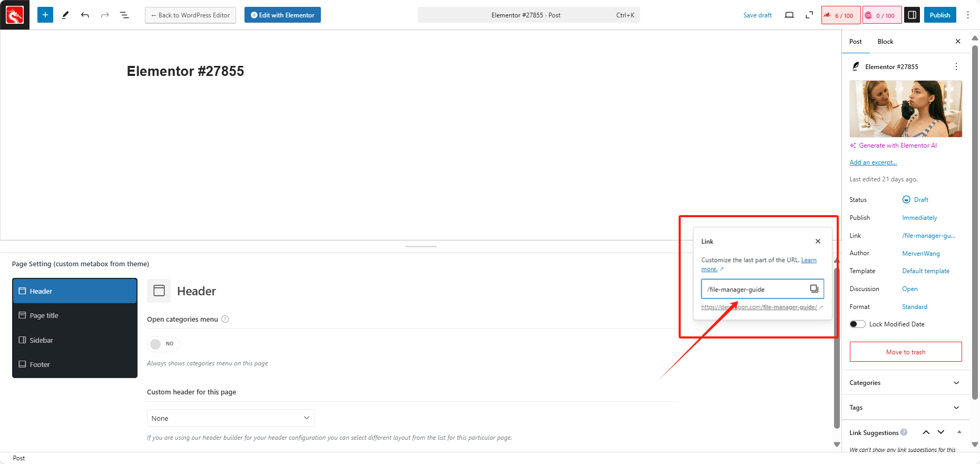
Task: Click the featured image thumbnail
Action: [x=905, y=109]
